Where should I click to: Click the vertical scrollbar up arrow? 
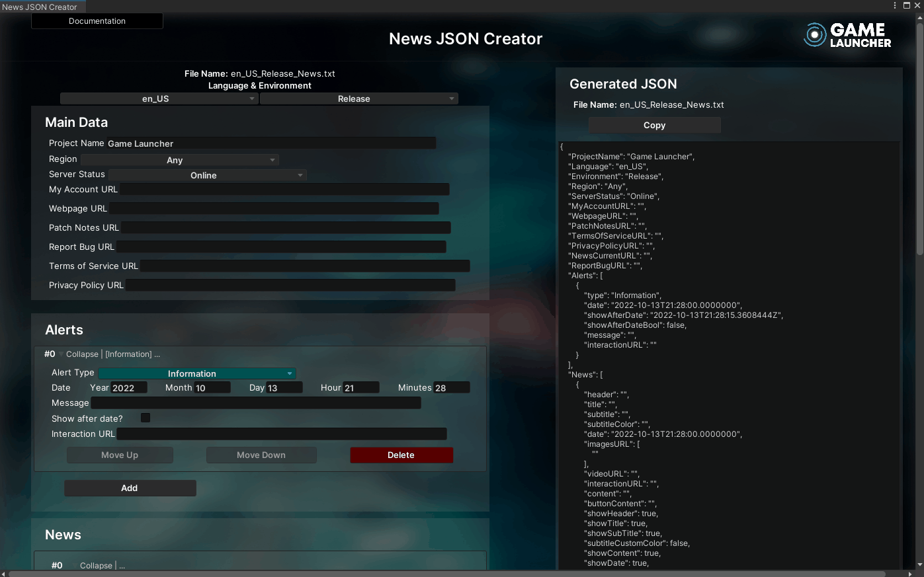pos(919,17)
